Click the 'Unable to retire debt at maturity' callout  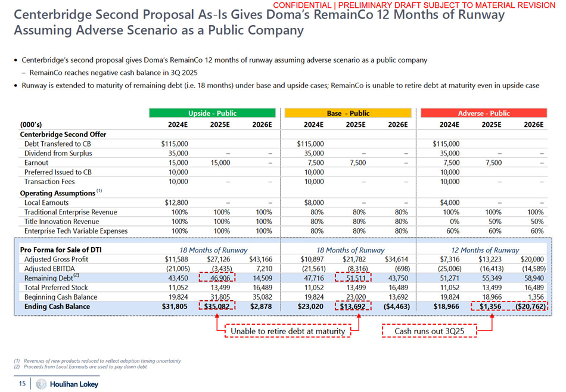coord(288,331)
